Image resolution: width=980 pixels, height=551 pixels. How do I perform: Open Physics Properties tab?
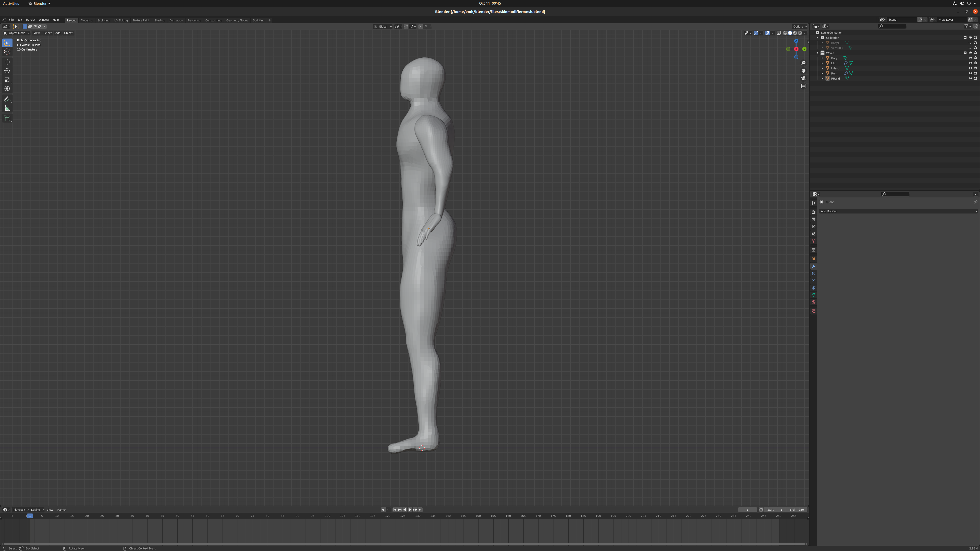tap(813, 281)
